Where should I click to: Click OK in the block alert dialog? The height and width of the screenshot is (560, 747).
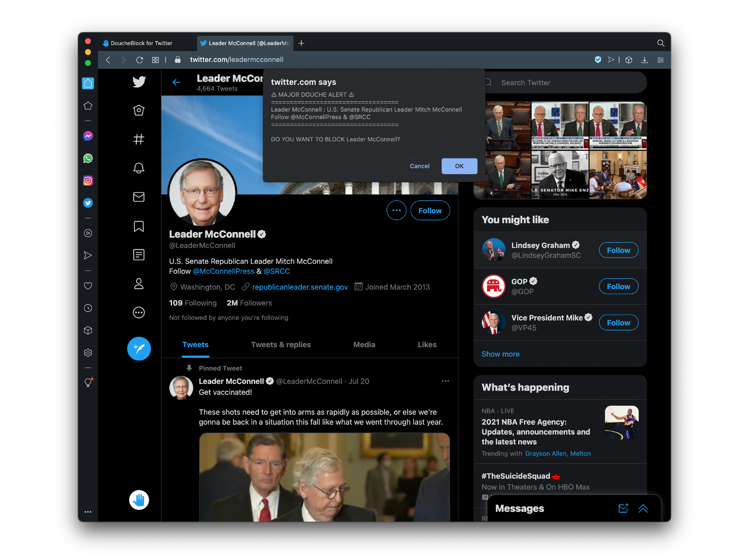tap(459, 166)
